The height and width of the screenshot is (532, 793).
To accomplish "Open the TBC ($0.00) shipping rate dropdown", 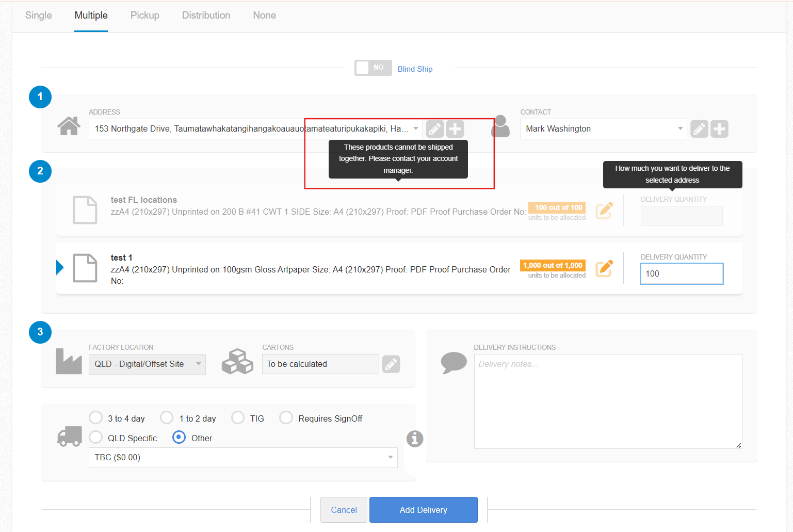I will (243, 458).
